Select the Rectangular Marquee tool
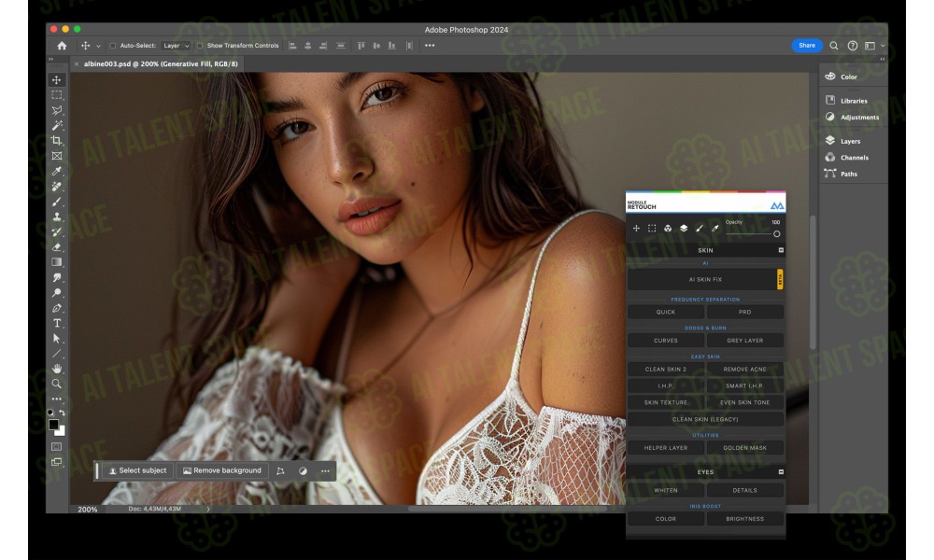 (57, 95)
